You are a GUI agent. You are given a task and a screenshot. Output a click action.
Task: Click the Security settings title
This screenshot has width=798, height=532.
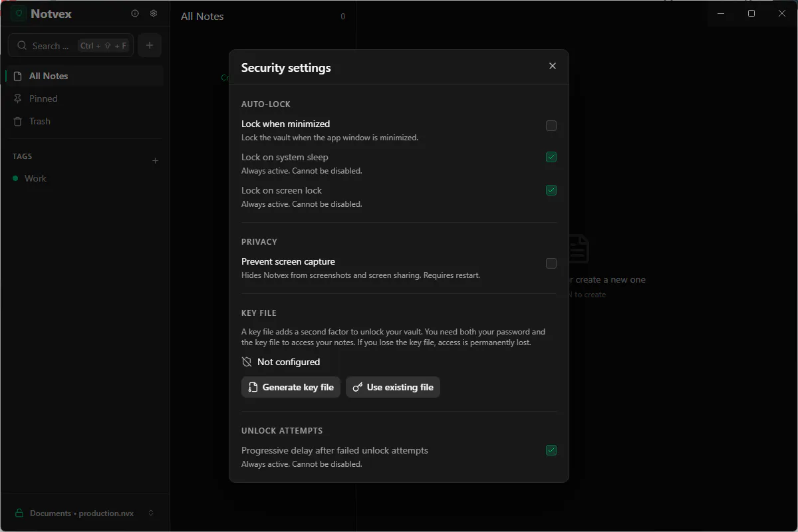(286, 68)
